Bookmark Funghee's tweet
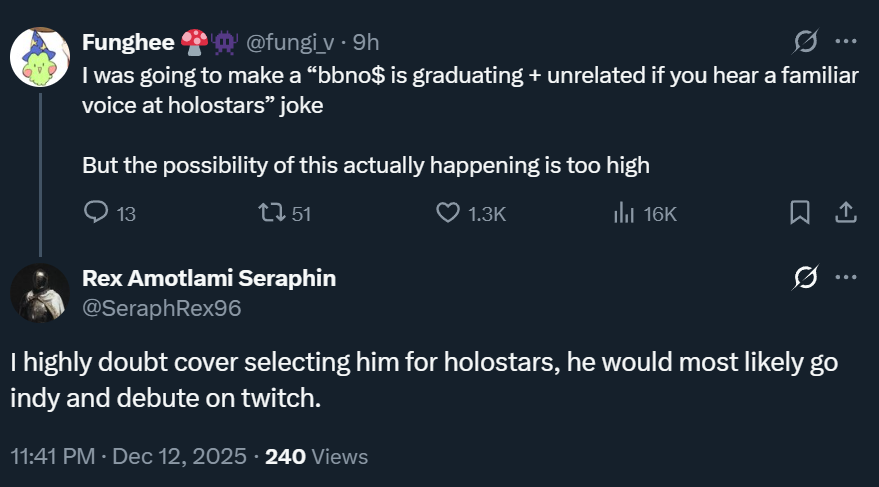This screenshot has width=879, height=487. [x=800, y=213]
